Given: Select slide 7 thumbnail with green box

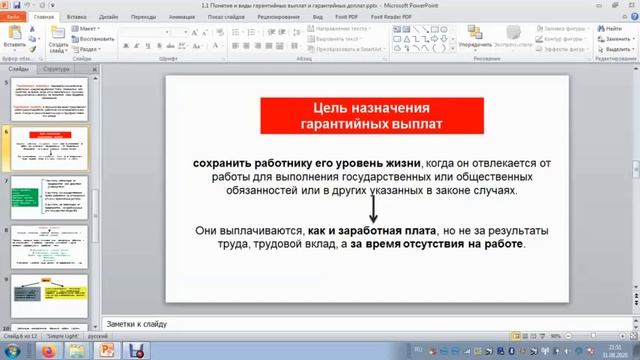Looking at the screenshot, I should tap(49, 198).
